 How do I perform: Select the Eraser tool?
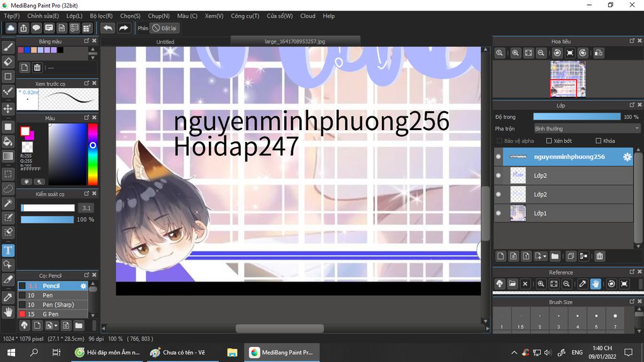coord(8,62)
